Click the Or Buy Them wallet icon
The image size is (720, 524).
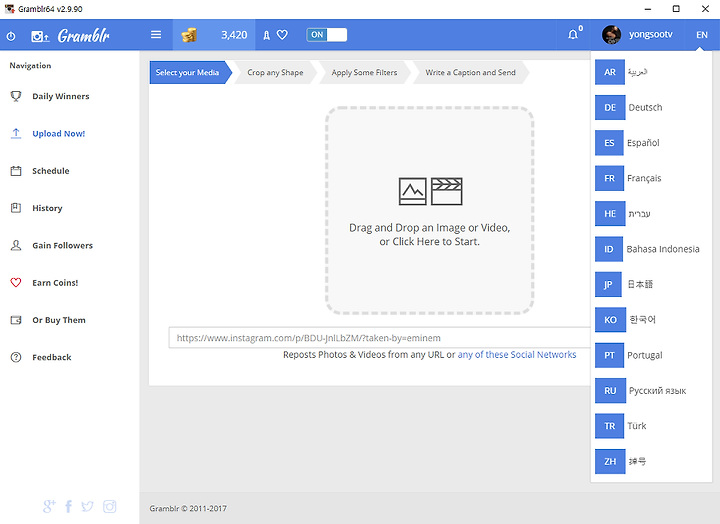click(16, 320)
